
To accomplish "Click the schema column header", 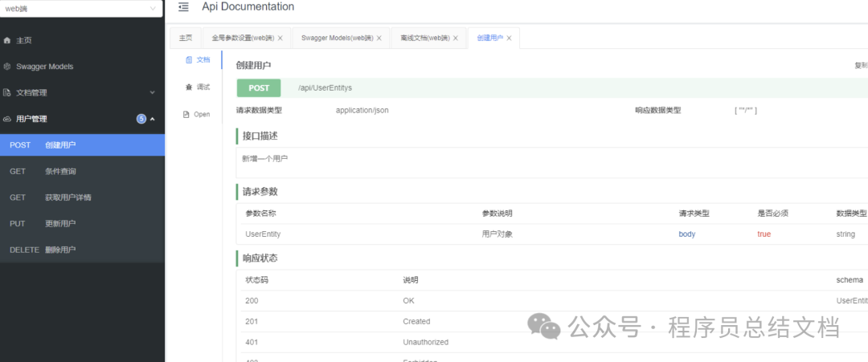I will pyautogui.click(x=850, y=280).
